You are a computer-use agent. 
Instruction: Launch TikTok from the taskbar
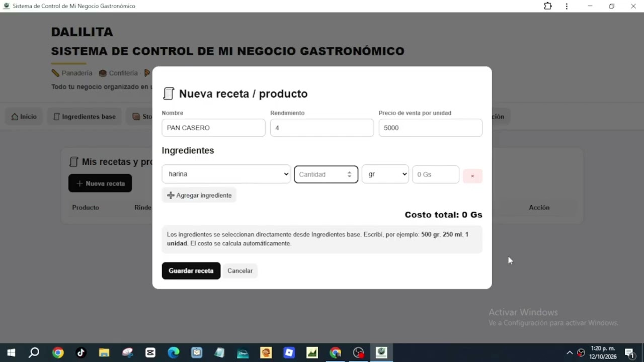(x=80, y=352)
